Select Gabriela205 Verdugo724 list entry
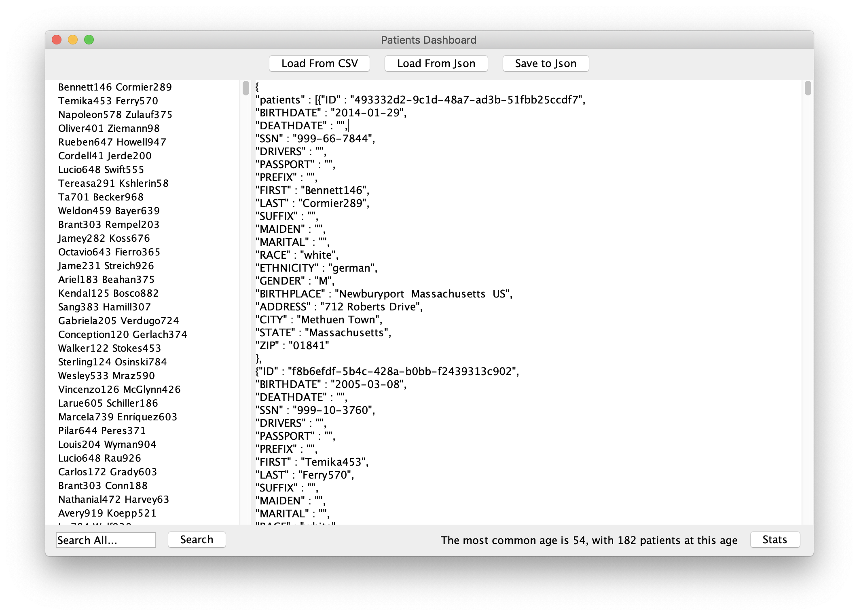The width and height of the screenshot is (859, 616). (118, 321)
